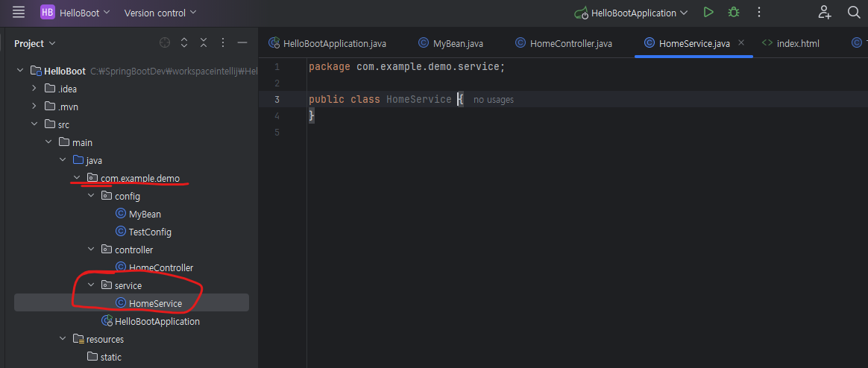Click the Select Opened File target icon
Screen dimensions: 868x368
[x=164, y=42]
